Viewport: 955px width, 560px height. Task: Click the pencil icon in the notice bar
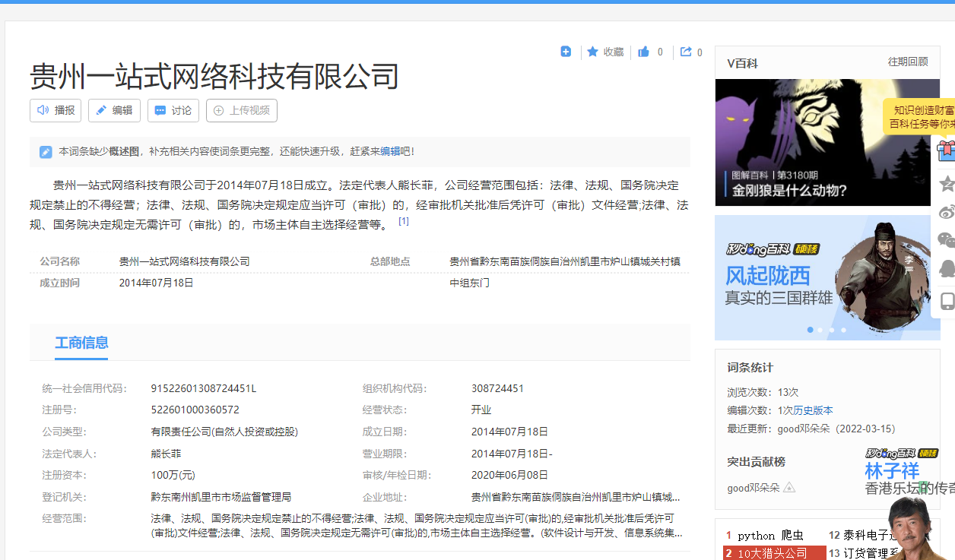[46, 152]
